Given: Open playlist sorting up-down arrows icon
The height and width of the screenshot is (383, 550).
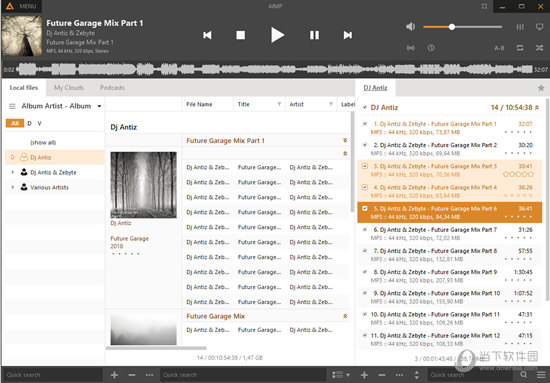Looking at the screenshot, I should tap(417, 375).
